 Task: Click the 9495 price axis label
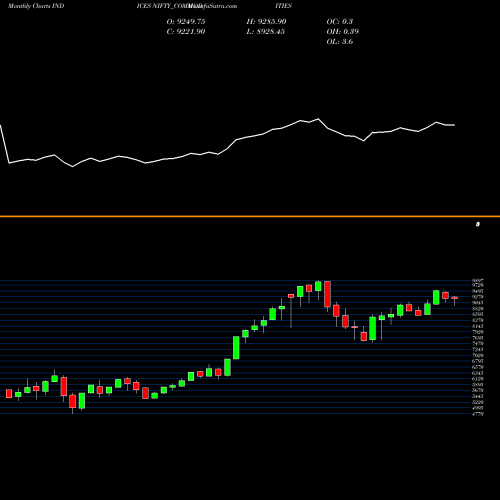478,291
